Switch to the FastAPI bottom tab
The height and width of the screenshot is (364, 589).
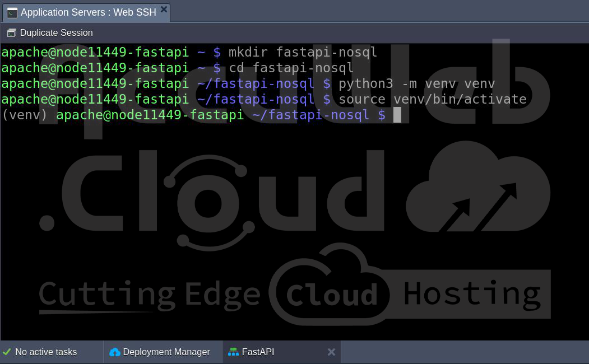coord(258,352)
